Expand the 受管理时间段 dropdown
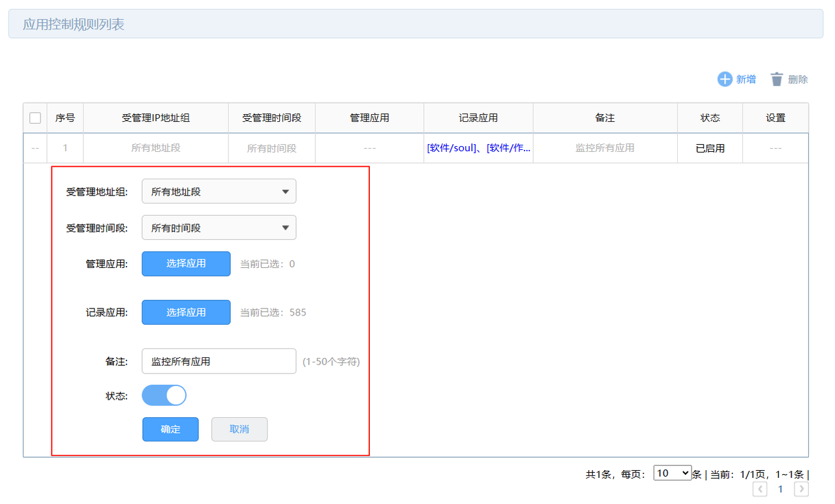This screenshot has width=835, height=504. [219, 228]
